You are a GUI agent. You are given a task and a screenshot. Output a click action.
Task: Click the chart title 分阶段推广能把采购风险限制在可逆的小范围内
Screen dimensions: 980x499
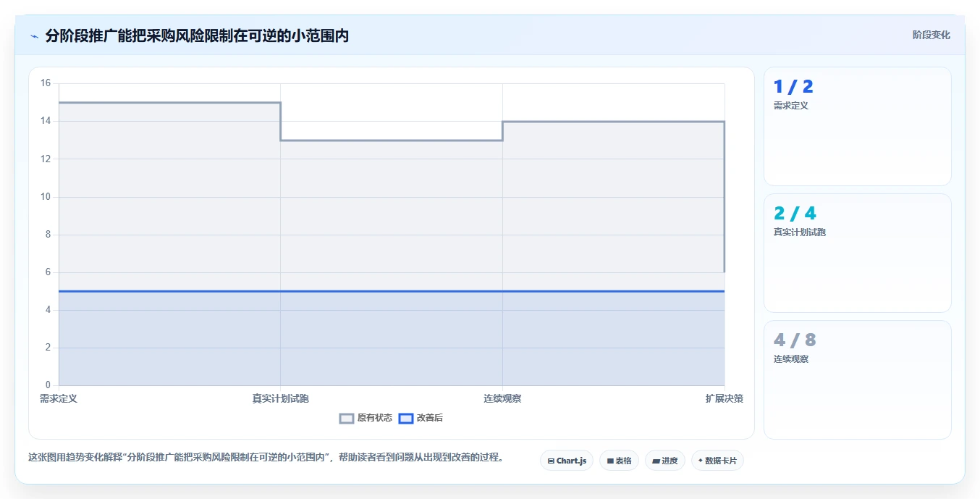pos(197,36)
